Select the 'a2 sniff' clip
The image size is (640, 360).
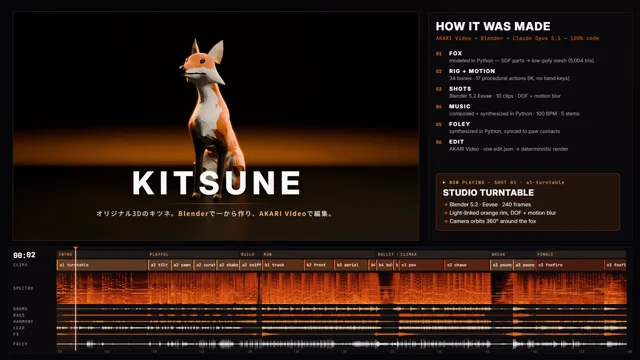pos(251,265)
